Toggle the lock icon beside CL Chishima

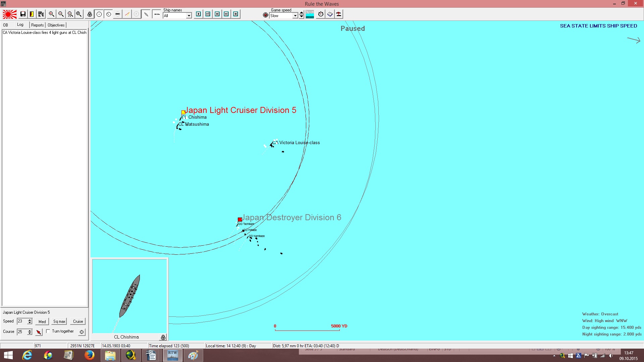(163, 337)
